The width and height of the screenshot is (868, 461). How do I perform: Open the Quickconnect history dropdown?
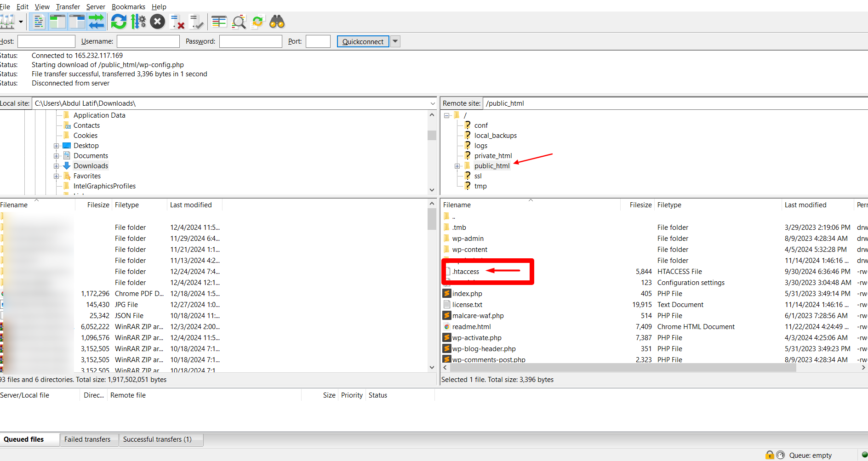click(x=395, y=41)
